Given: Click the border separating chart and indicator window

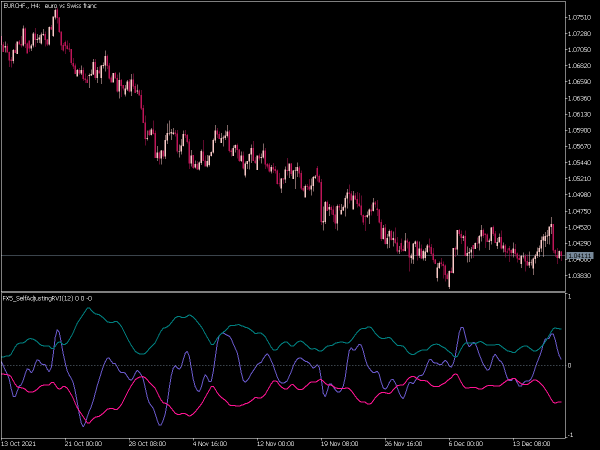Looking at the screenshot, I should pyautogui.click(x=283, y=292).
